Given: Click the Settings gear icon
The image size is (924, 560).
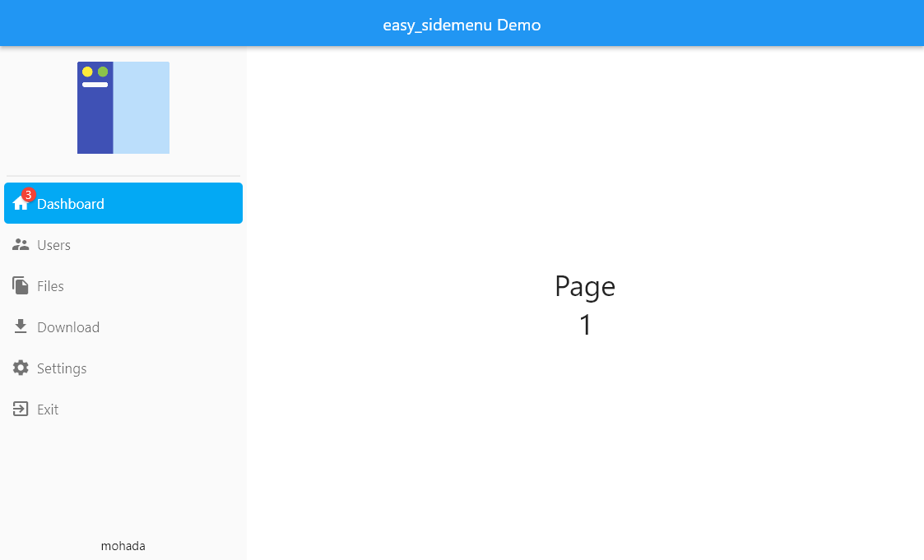Looking at the screenshot, I should tap(21, 368).
